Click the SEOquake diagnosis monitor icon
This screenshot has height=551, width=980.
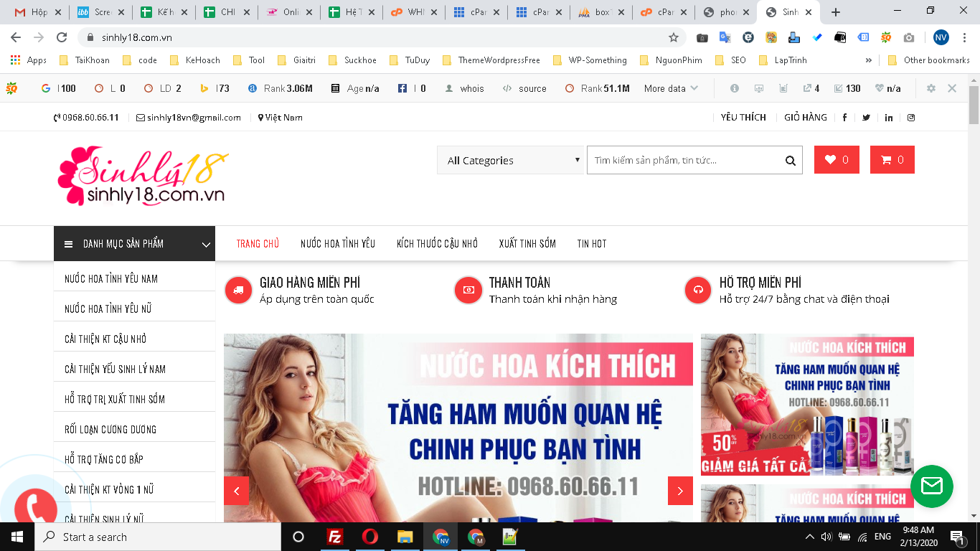pyautogui.click(x=759, y=88)
